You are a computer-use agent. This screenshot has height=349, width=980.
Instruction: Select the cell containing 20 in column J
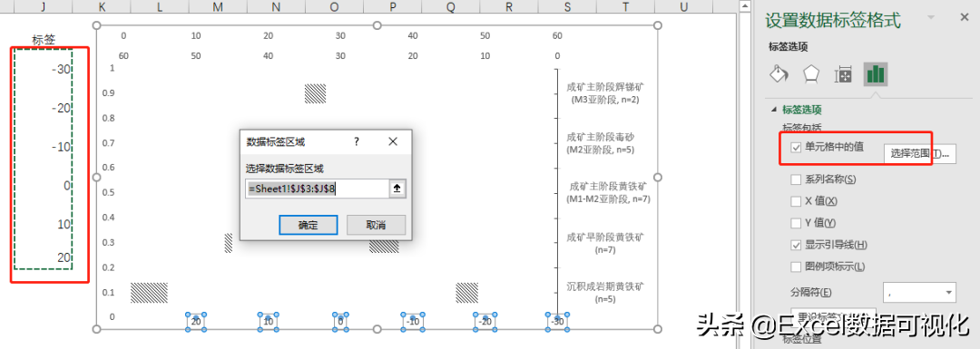pos(44,257)
